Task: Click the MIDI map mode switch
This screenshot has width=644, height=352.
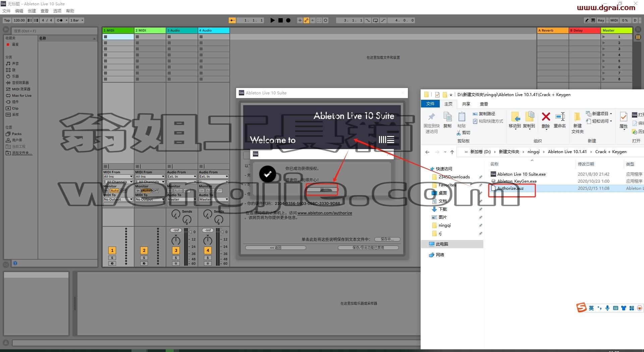Action: click(x=614, y=20)
